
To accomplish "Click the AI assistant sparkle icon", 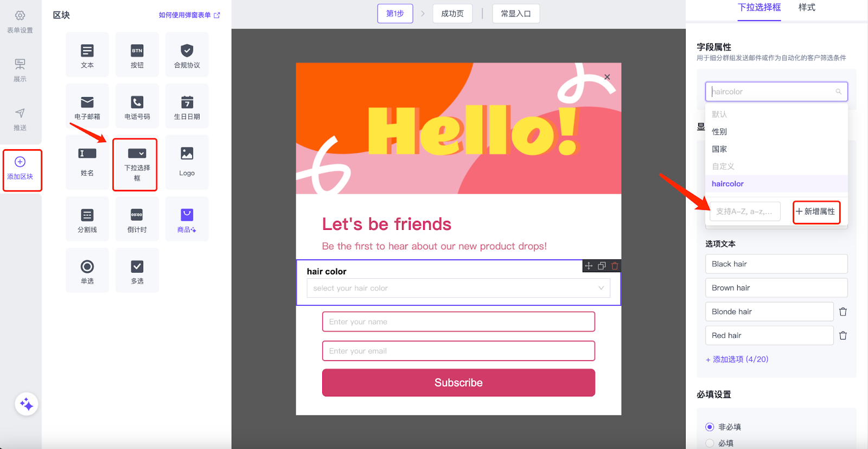I will click(26, 405).
